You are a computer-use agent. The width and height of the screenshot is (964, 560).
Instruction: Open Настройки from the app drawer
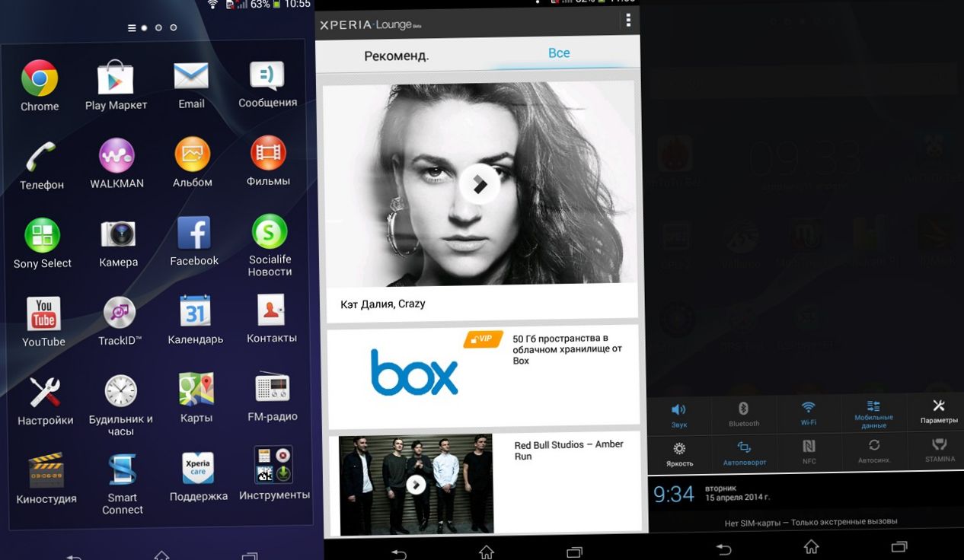tap(45, 393)
